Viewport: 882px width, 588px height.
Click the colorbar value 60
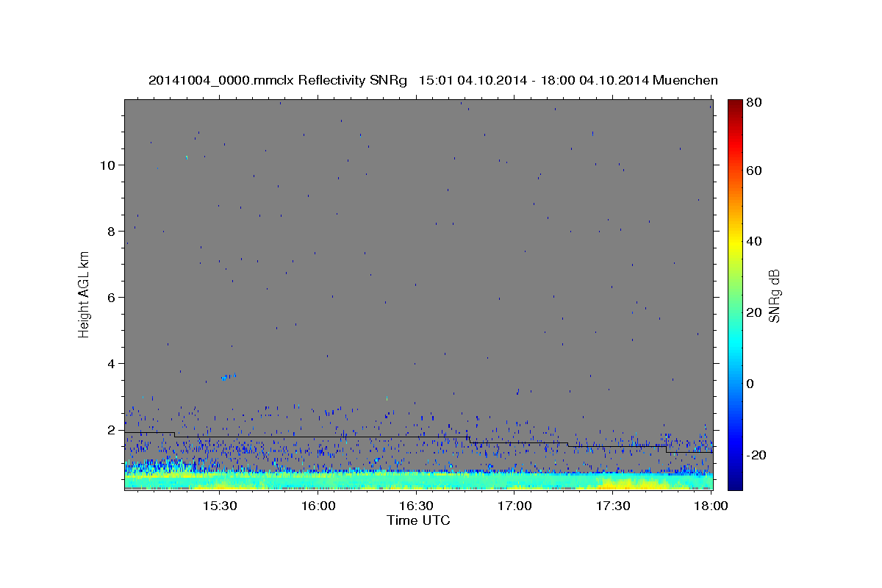click(756, 171)
